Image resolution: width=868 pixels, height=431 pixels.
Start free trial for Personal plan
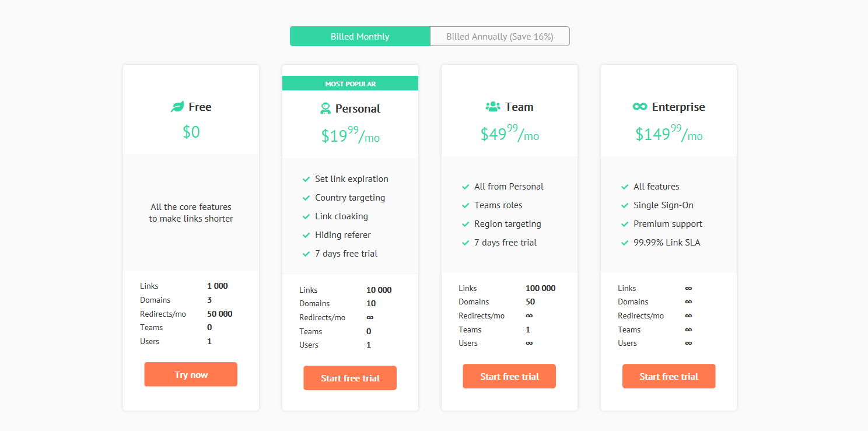click(x=349, y=378)
